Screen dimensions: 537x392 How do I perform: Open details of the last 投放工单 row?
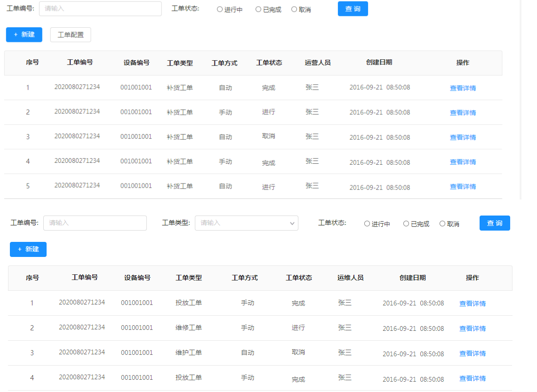[x=473, y=378]
